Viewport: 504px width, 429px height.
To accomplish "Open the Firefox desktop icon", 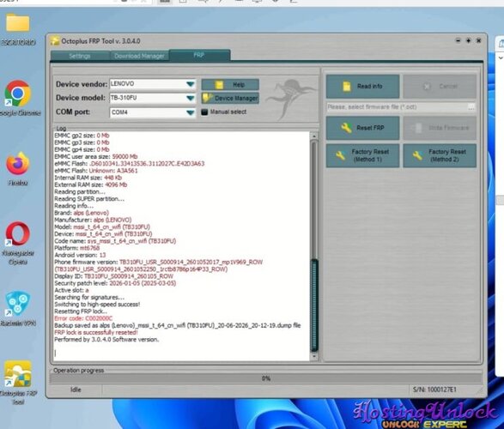I will [x=18, y=168].
